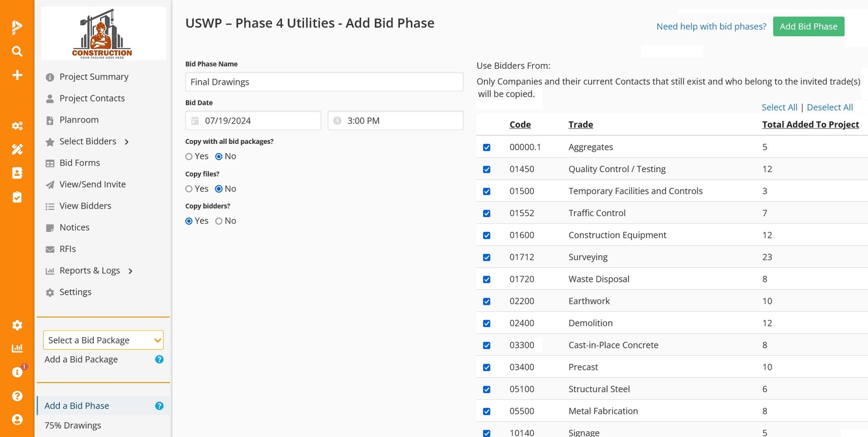The height and width of the screenshot is (437, 868).
Task: Click the 3:00 PM time field
Action: [396, 120]
